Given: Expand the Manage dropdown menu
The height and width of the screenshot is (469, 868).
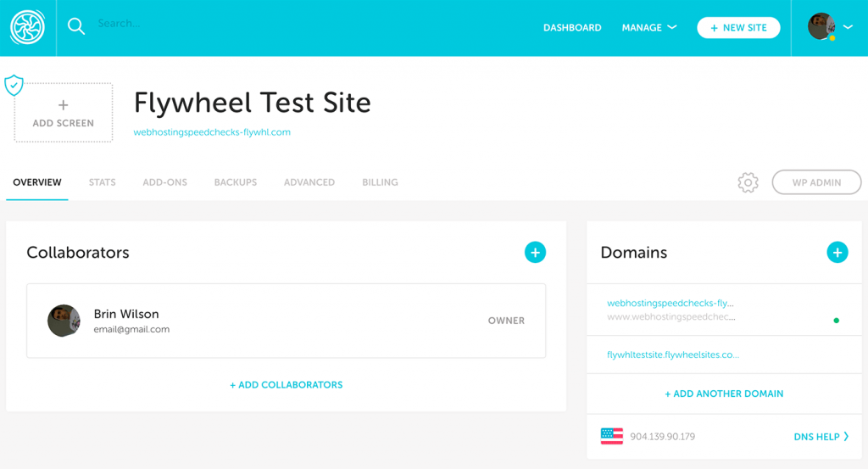Looking at the screenshot, I should click(648, 28).
